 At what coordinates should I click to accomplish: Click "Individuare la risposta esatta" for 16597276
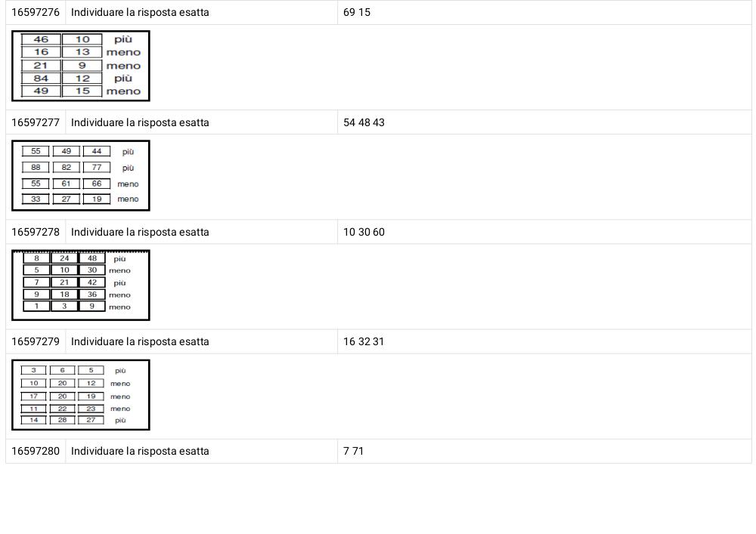click(140, 13)
